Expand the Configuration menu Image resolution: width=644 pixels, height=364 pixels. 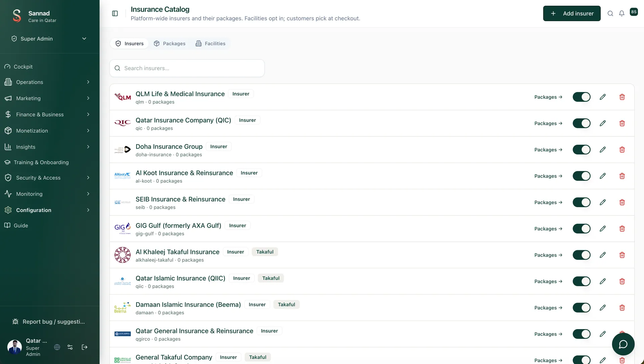click(x=48, y=210)
